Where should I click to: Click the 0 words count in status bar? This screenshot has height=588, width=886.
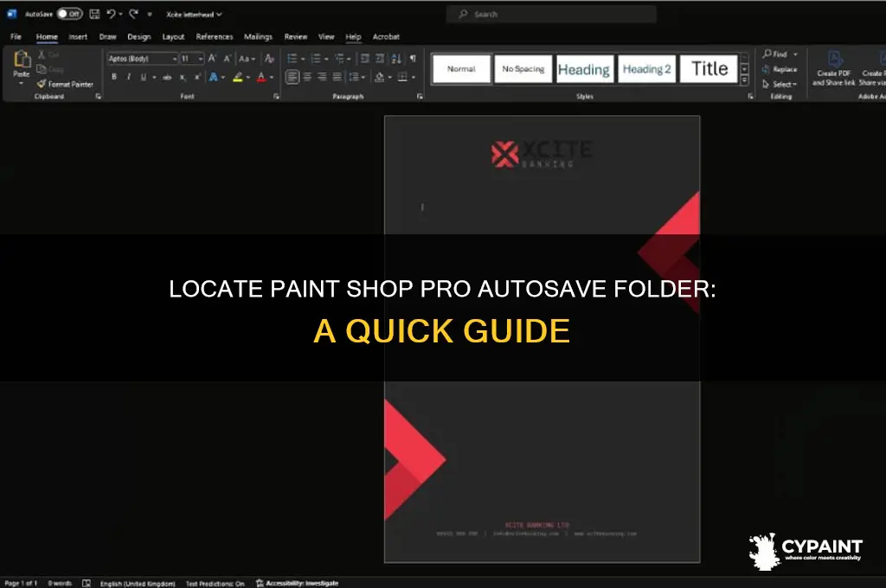click(x=60, y=583)
